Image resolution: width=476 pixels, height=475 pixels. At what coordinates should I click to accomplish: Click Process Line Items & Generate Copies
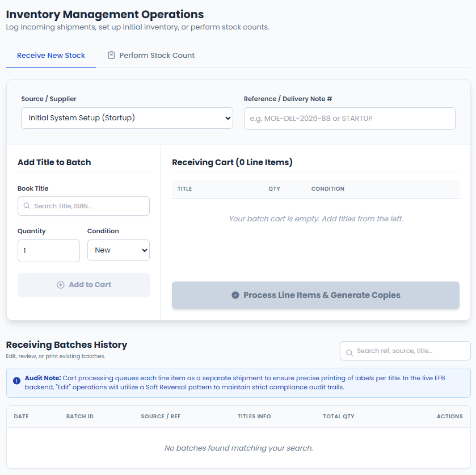tap(315, 295)
